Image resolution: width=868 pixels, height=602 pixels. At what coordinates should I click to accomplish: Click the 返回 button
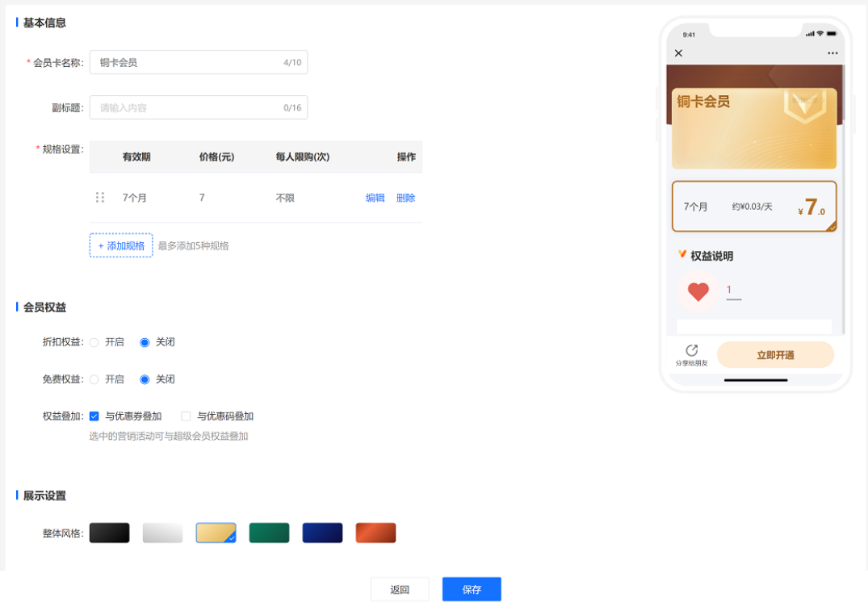point(400,589)
